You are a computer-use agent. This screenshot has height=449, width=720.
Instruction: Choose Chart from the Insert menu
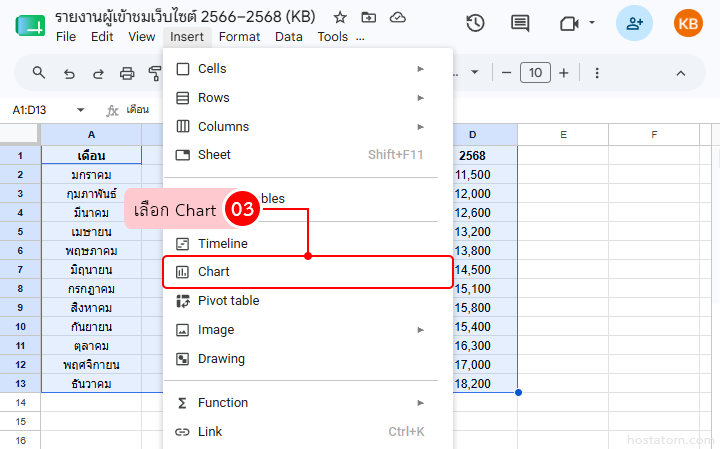pos(308,272)
